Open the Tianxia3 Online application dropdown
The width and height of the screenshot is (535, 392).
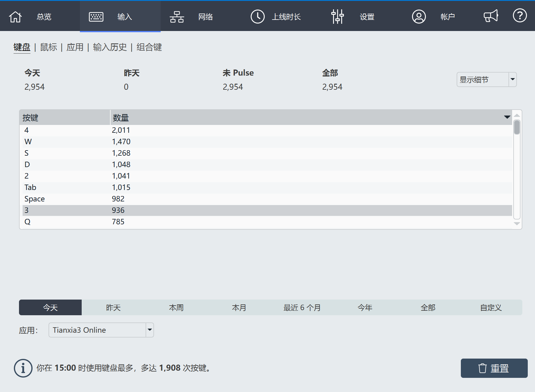coord(149,330)
